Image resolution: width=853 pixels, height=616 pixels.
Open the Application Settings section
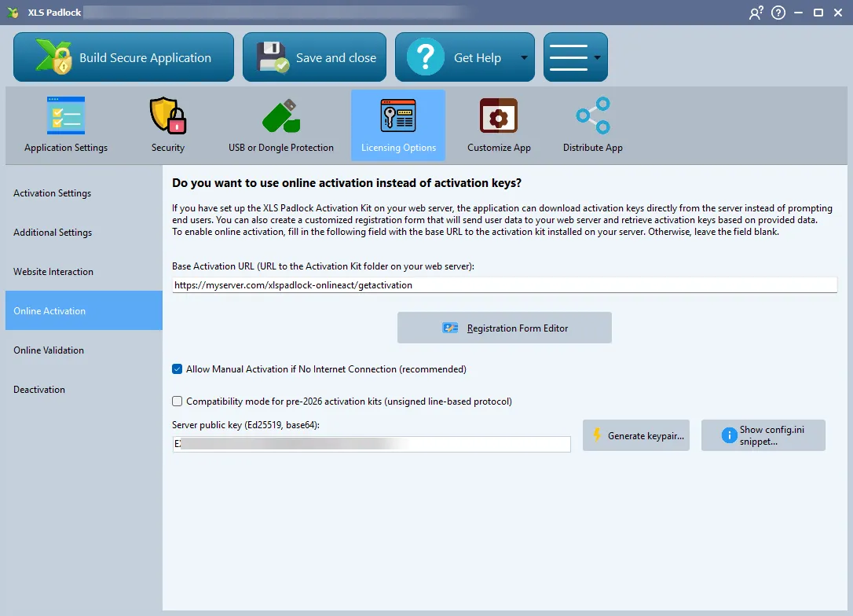(x=66, y=125)
